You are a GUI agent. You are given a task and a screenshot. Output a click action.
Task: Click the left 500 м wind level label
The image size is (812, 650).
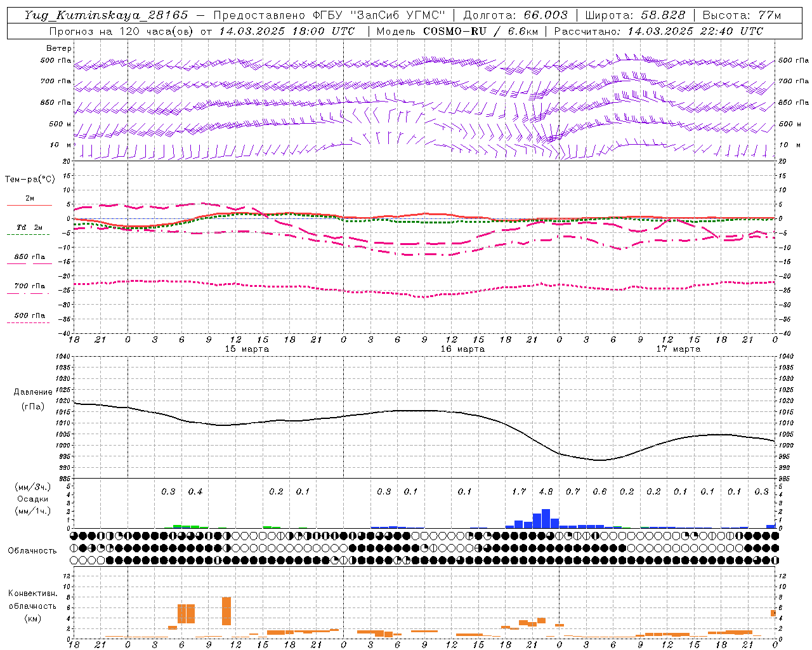[x=60, y=124]
